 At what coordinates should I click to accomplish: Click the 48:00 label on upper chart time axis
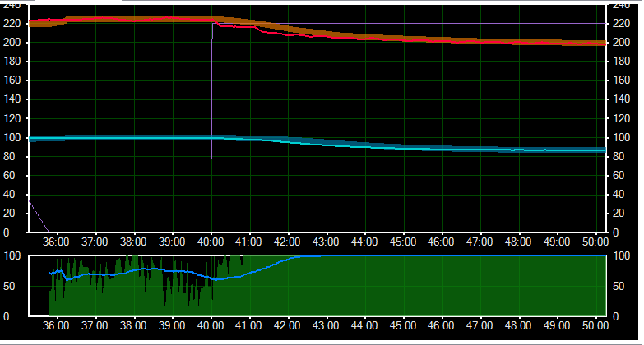[518, 242]
